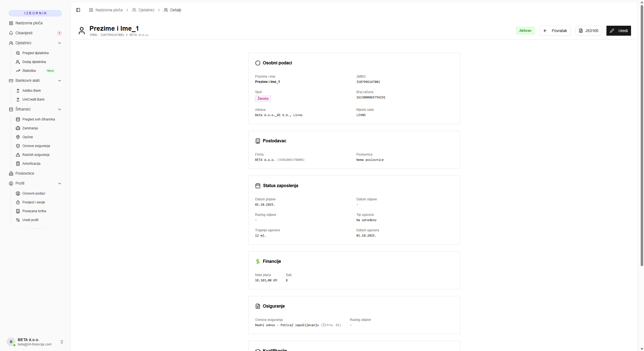The width and height of the screenshot is (644, 351).
Task: Toggle the sidebar collapse icon
Action: click(78, 10)
